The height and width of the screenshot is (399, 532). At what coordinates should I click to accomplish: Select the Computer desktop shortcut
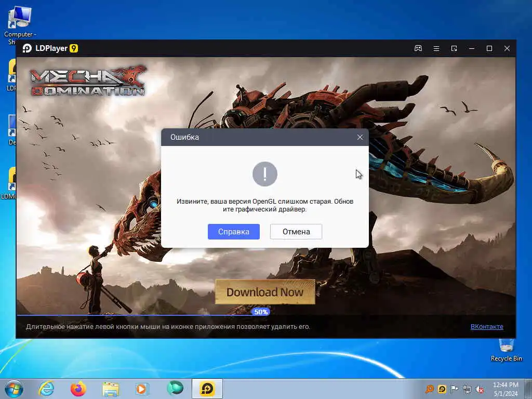coord(20,26)
